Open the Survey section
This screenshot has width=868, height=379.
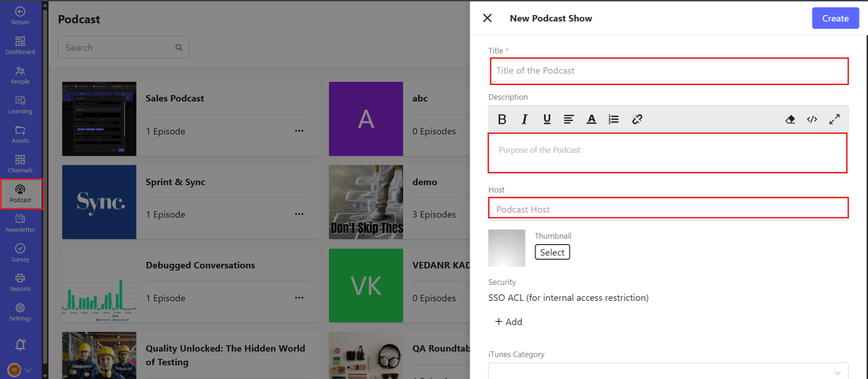click(20, 253)
